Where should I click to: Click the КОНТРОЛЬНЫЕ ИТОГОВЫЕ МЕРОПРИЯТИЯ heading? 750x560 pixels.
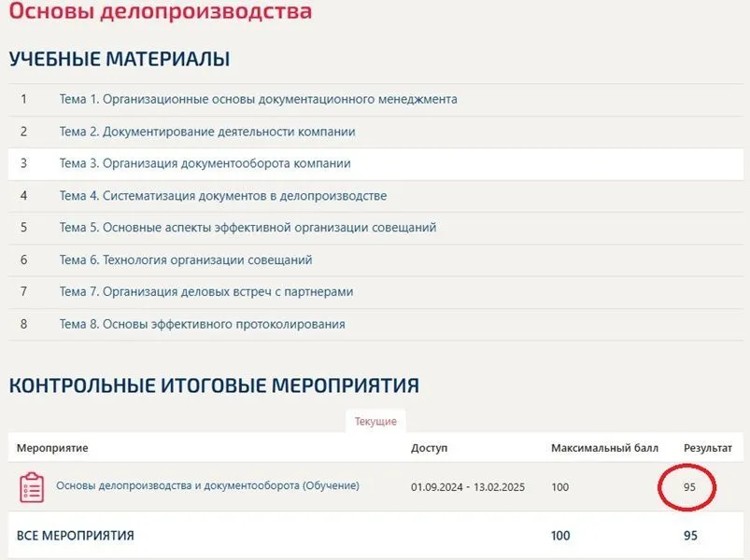[214, 385]
